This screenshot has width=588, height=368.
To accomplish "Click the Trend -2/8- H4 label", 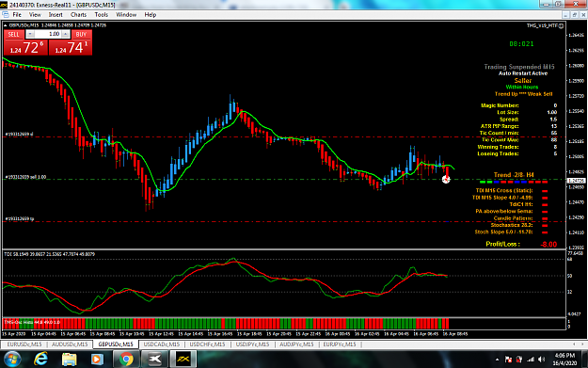I will pyautogui.click(x=514, y=175).
